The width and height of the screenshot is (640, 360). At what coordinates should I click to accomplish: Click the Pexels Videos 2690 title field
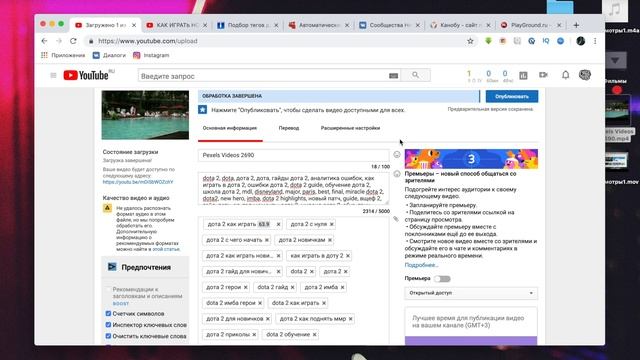293,155
